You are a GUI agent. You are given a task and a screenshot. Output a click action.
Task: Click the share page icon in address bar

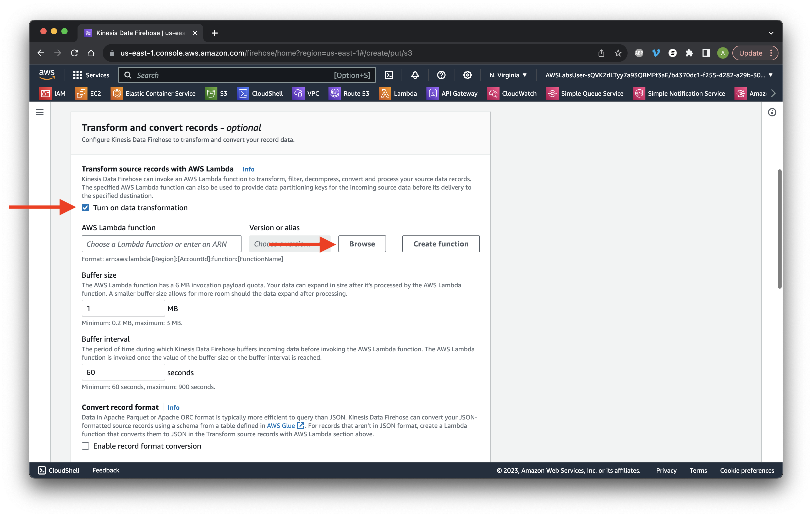tap(601, 53)
